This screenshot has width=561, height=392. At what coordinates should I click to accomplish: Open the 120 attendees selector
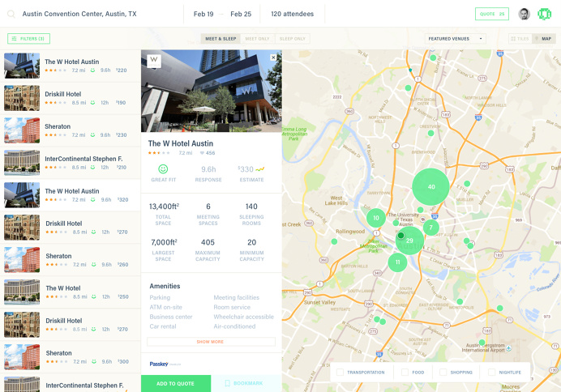coord(293,14)
